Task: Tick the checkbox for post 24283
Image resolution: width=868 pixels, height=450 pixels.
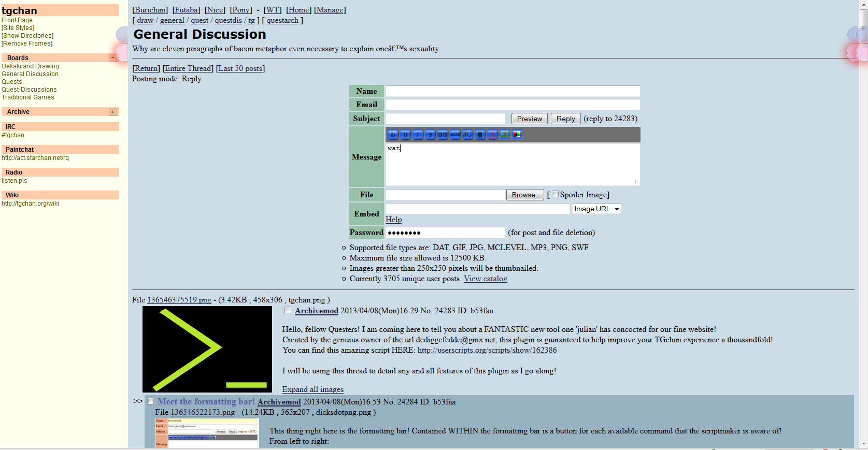Action: [x=288, y=310]
